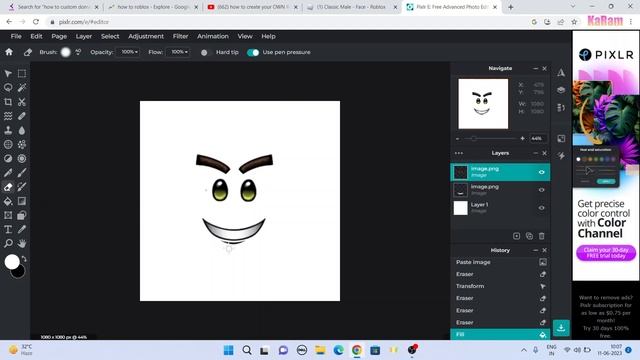Image resolution: width=640 pixels, height=360 pixels.
Task: Select the Color Picker eyedropper tool
Action: pyautogui.click(x=22, y=229)
